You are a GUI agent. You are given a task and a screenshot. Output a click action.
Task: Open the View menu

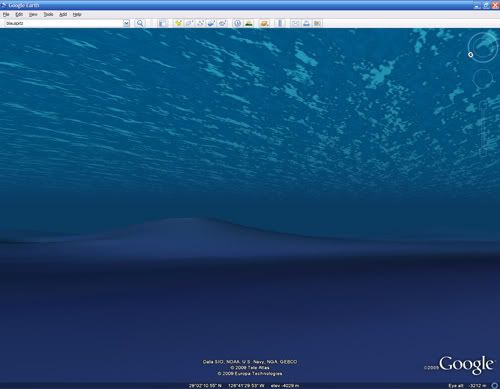(33, 14)
